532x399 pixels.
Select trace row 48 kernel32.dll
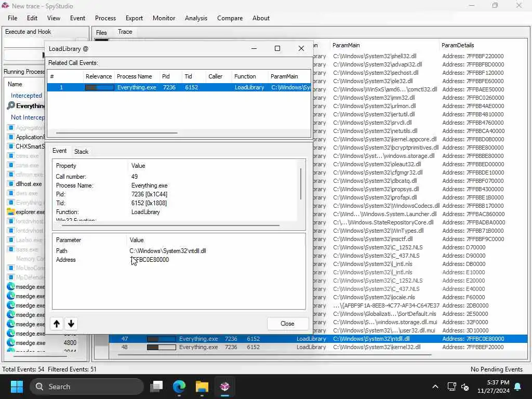[x=318, y=347]
